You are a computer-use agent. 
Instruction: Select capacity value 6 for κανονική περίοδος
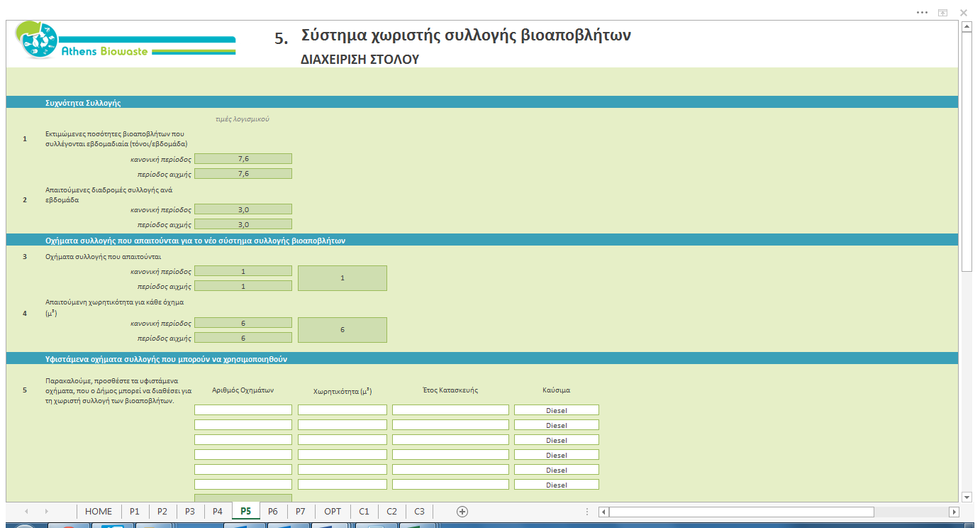pyautogui.click(x=243, y=323)
